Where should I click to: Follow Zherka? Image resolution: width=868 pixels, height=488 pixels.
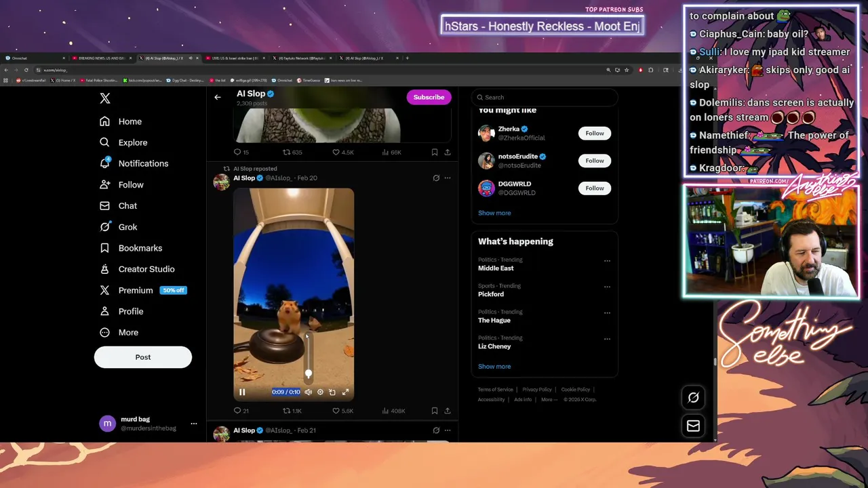pyautogui.click(x=595, y=133)
